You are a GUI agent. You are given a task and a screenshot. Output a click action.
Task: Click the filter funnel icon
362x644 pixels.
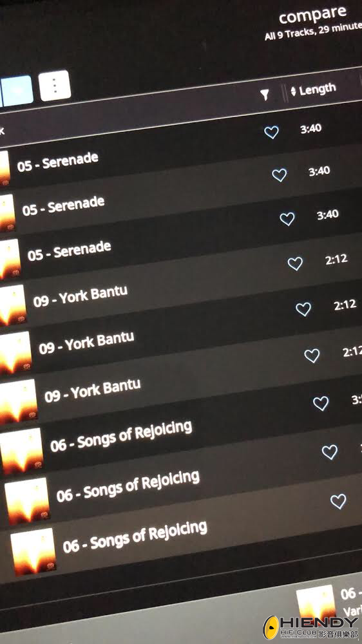pyautogui.click(x=265, y=95)
